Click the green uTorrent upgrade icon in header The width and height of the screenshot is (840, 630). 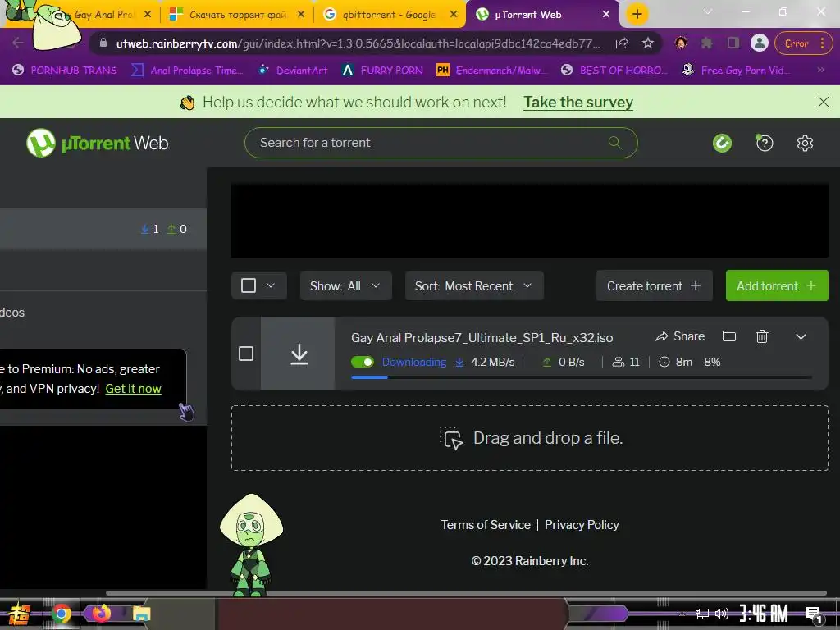[x=722, y=143]
